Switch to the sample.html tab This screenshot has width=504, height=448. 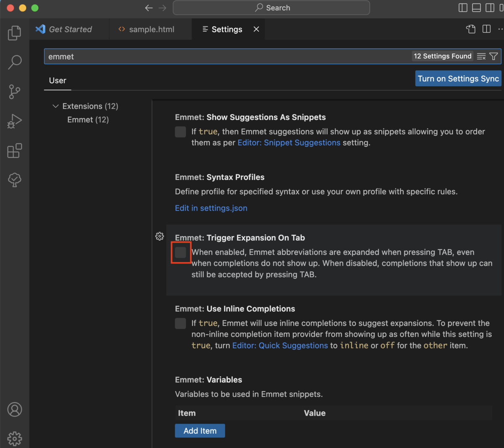click(x=151, y=29)
